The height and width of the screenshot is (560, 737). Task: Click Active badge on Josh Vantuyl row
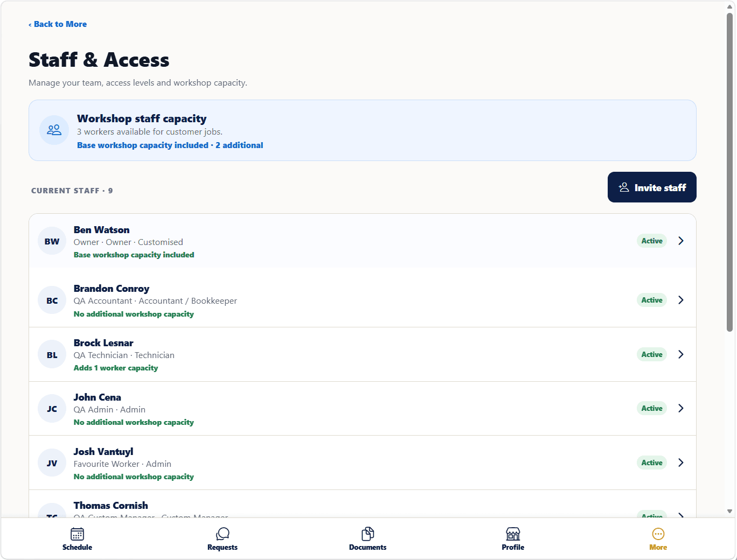coord(652,463)
